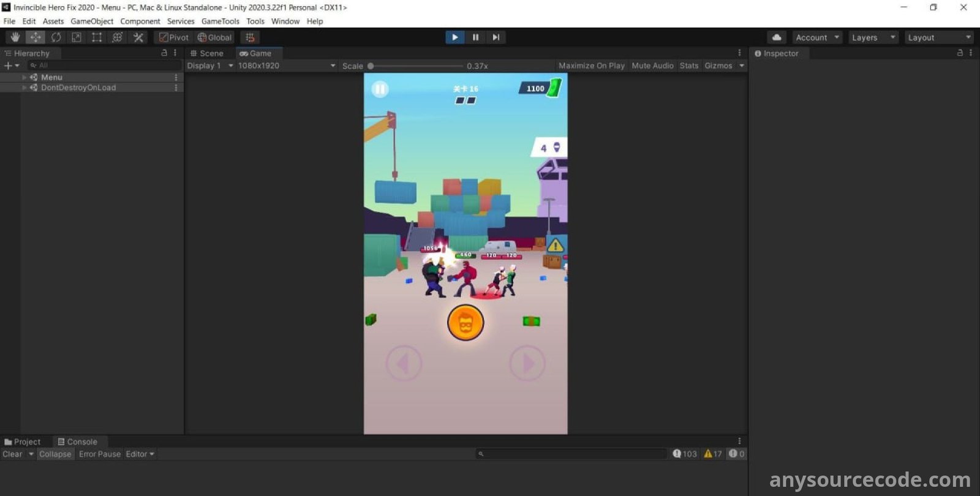Select the Rotate tool
Viewport: 980px width, 496px height.
point(56,37)
